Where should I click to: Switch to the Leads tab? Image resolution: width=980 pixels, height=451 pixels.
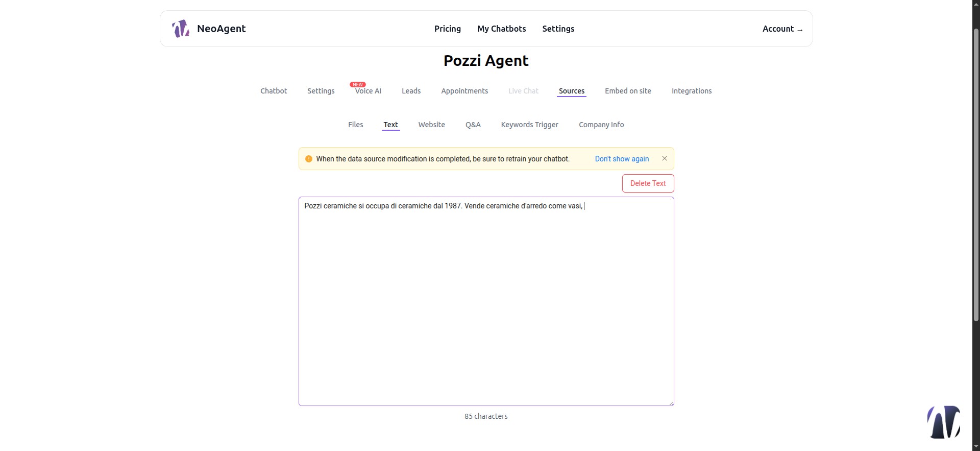coord(411,91)
